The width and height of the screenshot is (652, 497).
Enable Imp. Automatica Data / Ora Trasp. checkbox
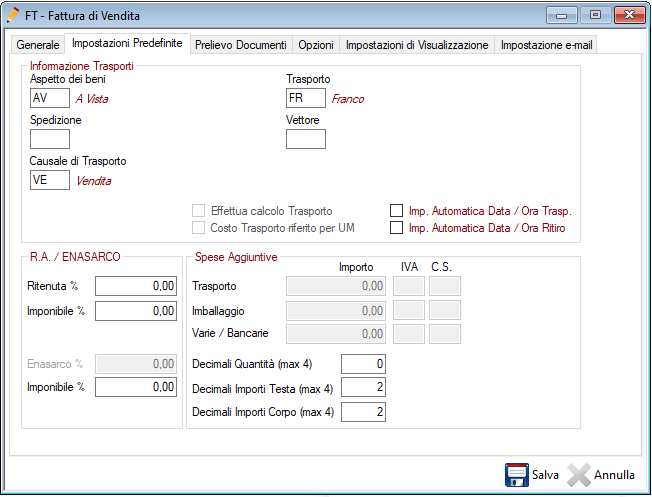pos(396,211)
